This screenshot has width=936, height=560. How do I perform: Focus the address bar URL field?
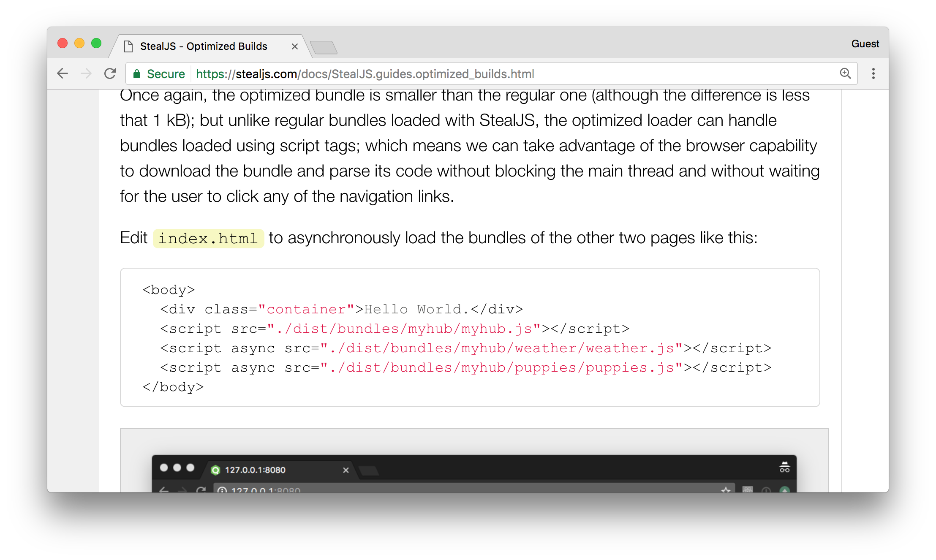click(492, 74)
